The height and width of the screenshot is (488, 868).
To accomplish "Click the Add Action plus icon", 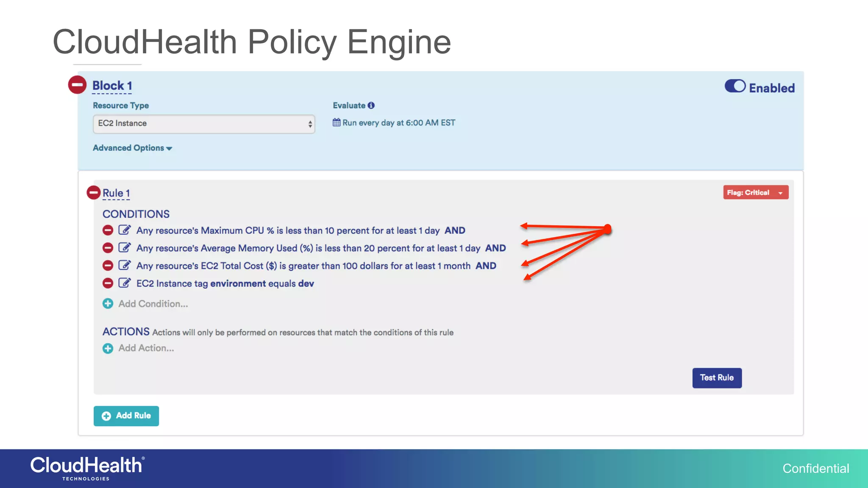I will (x=108, y=348).
